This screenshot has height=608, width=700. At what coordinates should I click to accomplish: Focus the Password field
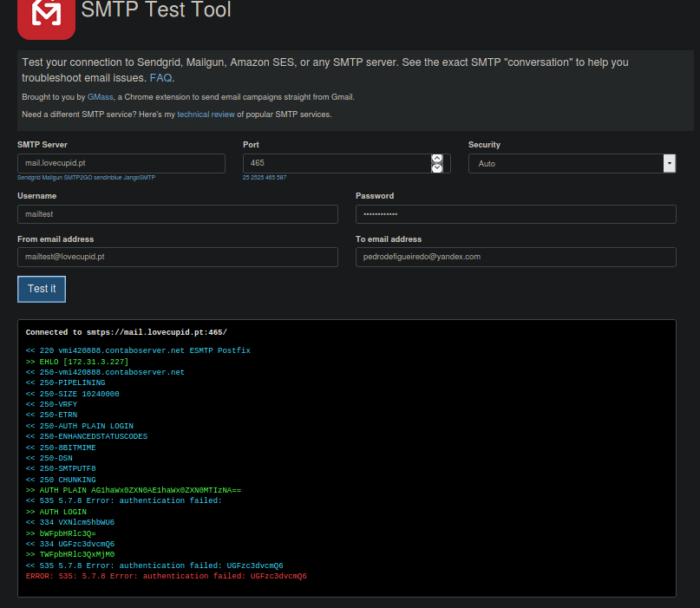[515, 214]
